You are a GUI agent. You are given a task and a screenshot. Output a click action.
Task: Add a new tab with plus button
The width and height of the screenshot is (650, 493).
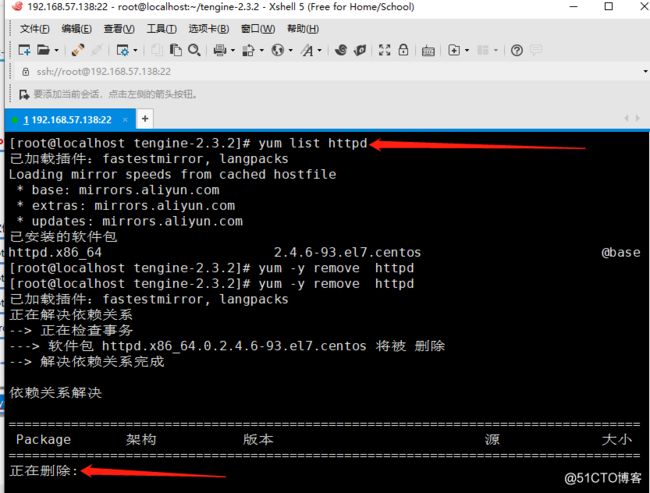(x=145, y=119)
